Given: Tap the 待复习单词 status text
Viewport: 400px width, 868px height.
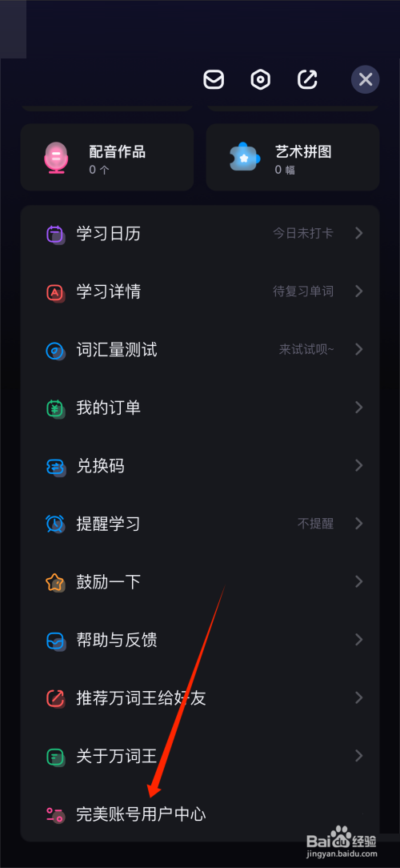Looking at the screenshot, I should pos(303,291).
